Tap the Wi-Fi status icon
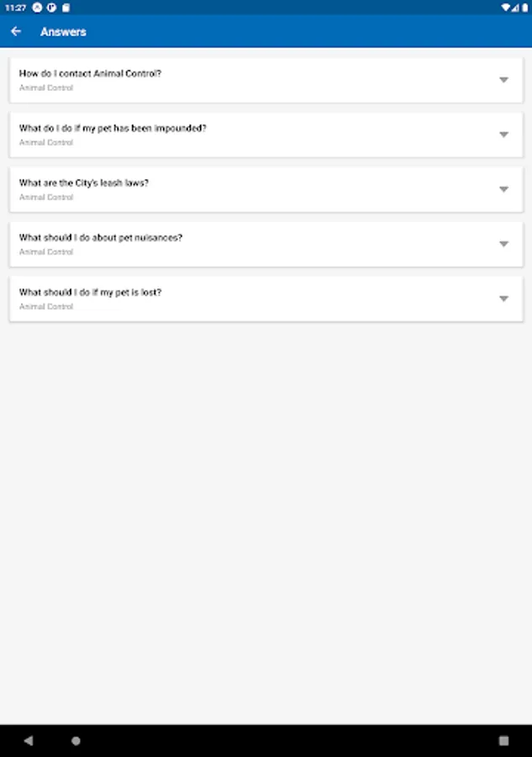 505,7
